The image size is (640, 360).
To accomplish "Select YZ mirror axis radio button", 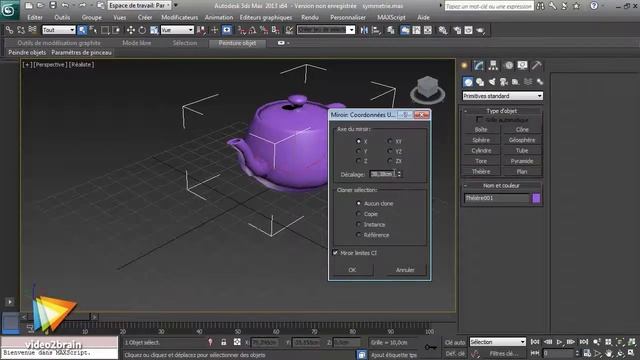I will point(390,151).
